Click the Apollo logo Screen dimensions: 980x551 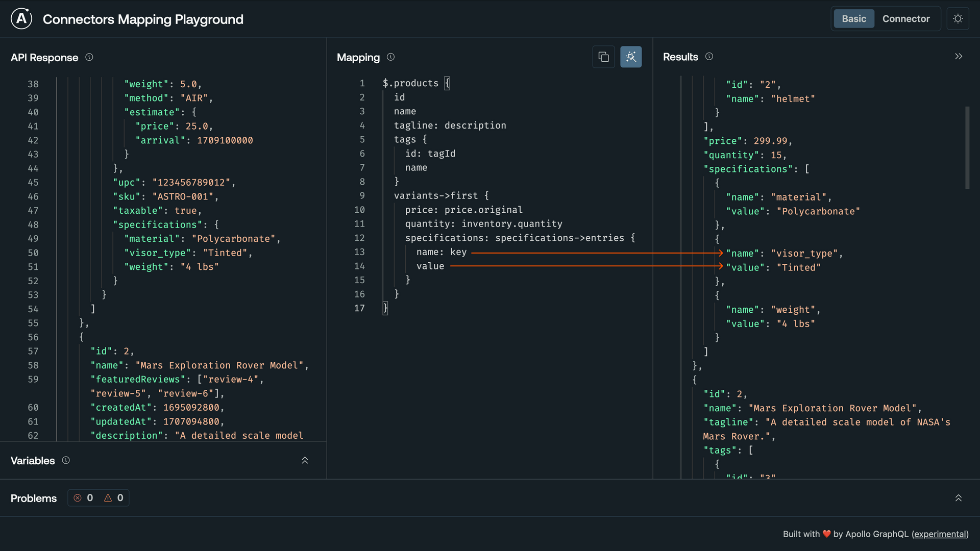pos(21,18)
